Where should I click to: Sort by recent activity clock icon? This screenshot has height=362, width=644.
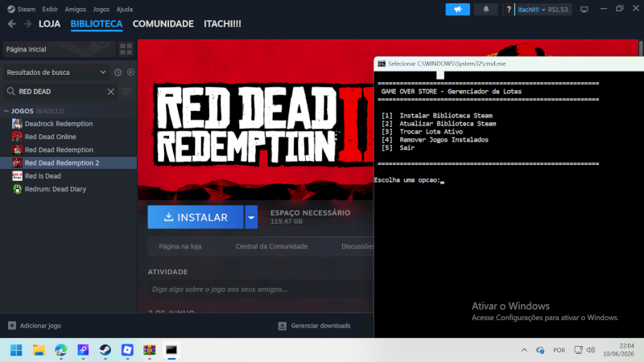click(x=118, y=72)
